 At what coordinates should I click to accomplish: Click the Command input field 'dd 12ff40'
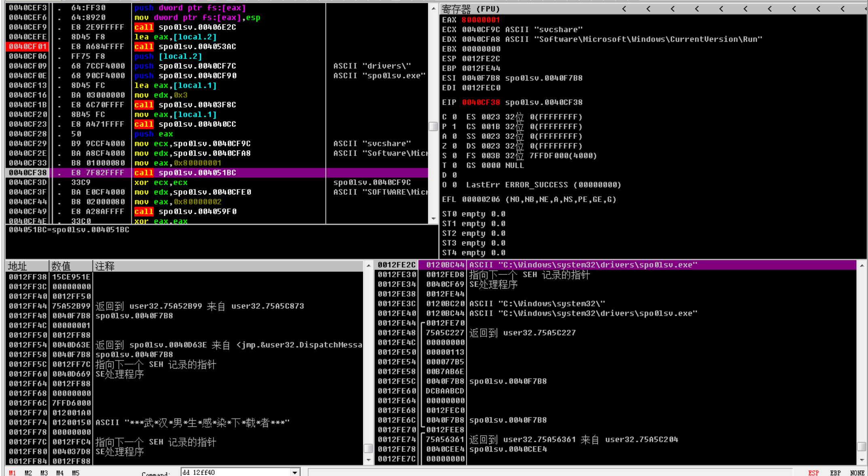click(x=235, y=472)
